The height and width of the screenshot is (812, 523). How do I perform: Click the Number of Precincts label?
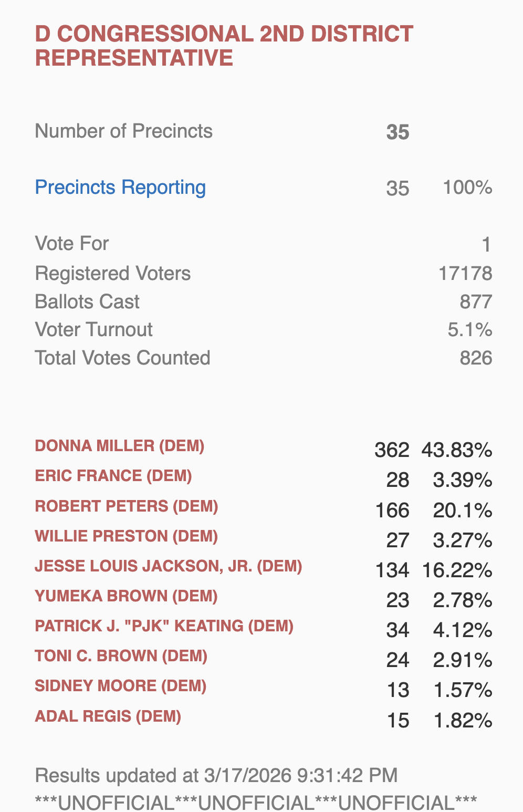[x=123, y=131]
